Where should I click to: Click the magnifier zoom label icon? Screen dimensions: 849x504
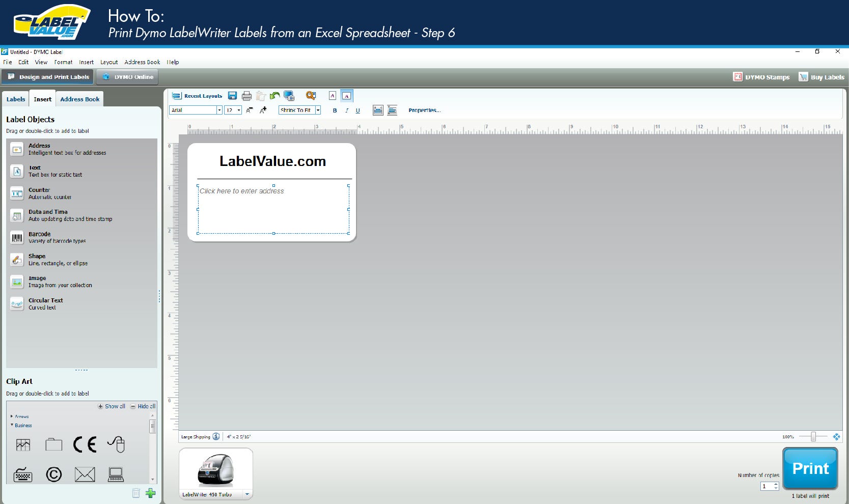click(311, 96)
